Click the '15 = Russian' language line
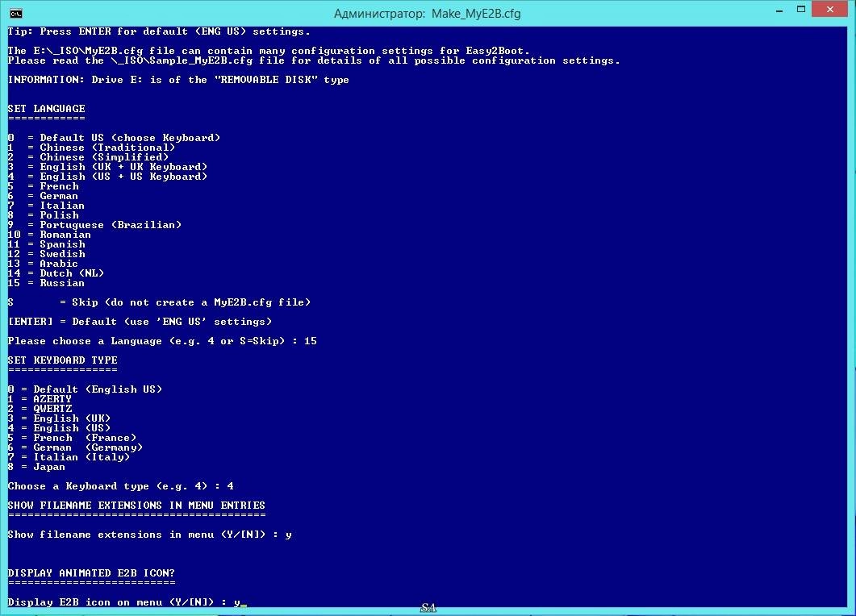 tap(47, 283)
